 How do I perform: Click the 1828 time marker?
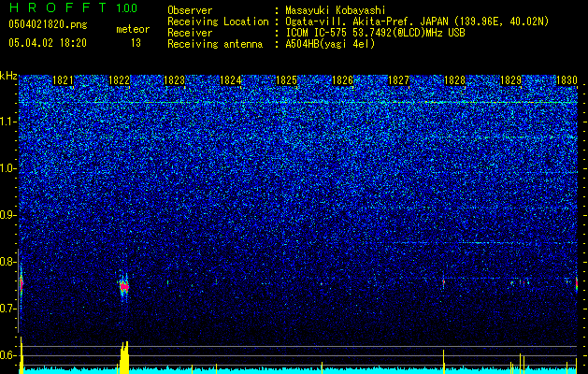pyautogui.click(x=454, y=80)
